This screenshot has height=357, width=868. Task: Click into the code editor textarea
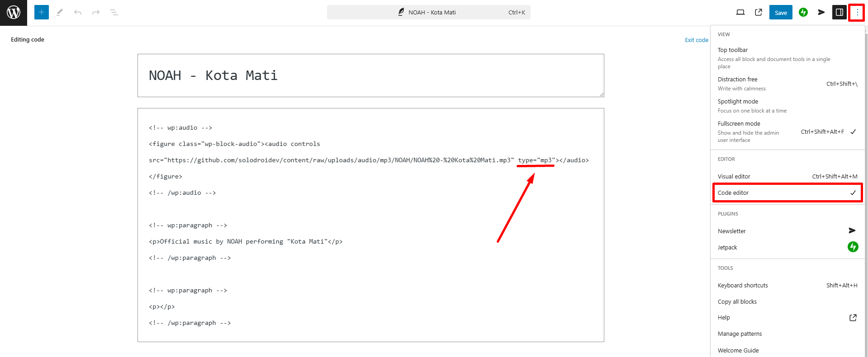pos(371,225)
